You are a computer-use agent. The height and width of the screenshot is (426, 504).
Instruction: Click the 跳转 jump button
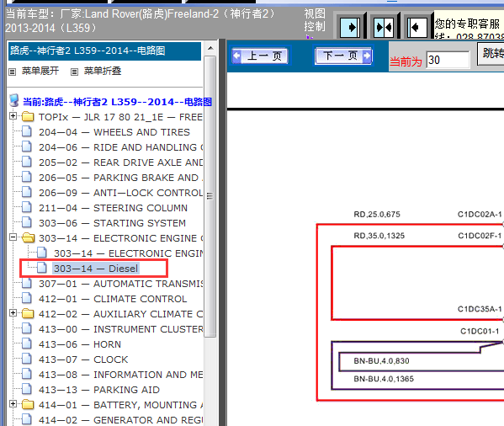[x=491, y=54]
